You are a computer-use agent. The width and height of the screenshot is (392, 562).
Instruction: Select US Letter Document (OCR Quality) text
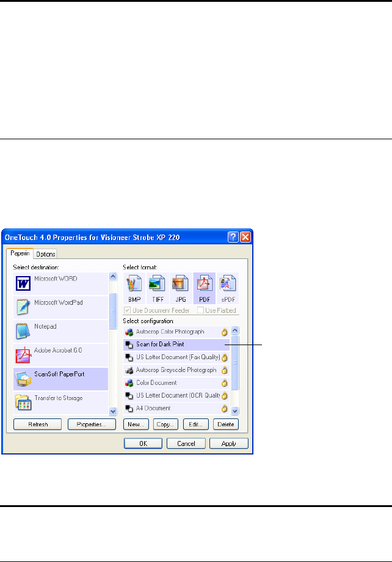[178, 395]
